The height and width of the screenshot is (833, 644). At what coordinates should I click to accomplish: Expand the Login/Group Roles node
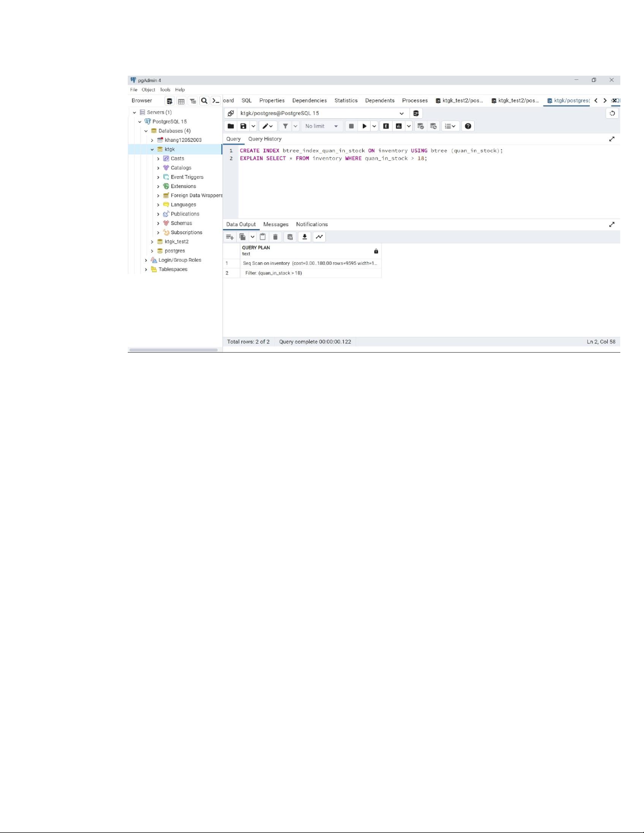[146, 260]
